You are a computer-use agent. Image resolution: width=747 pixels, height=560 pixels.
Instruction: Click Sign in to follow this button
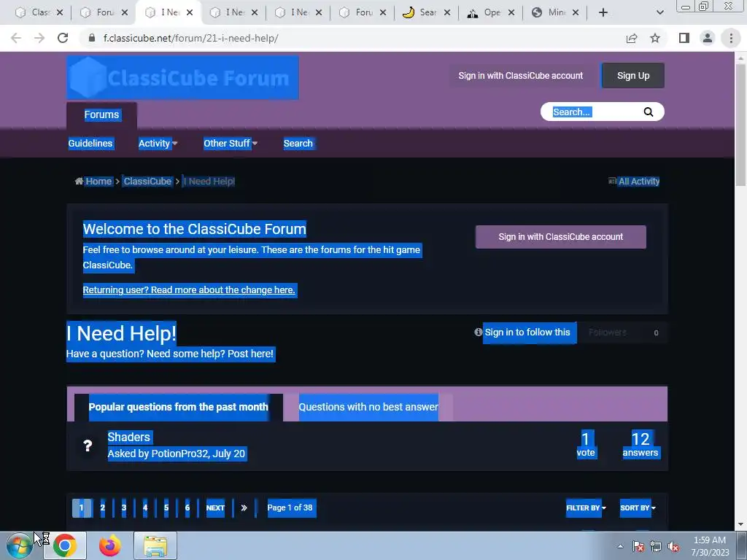coord(527,332)
